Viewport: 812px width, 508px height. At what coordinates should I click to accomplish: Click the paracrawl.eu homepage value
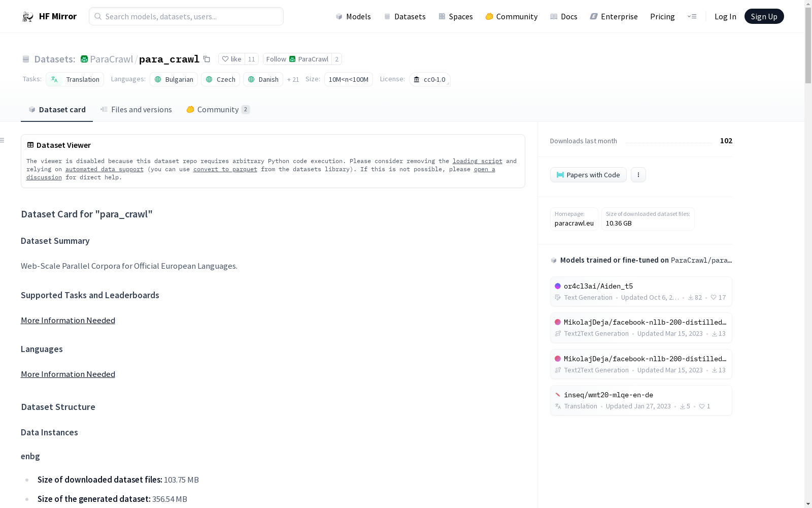point(574,223)
